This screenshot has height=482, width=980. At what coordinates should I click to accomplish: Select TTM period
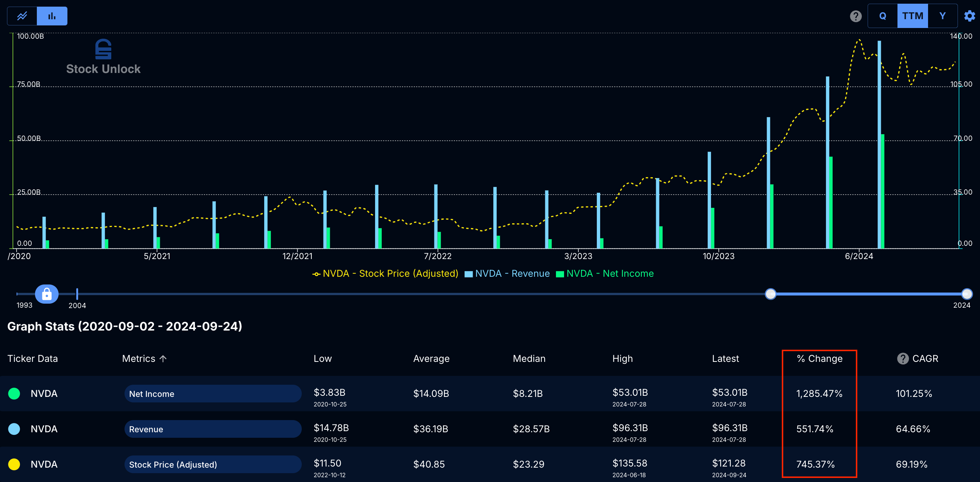click(x=912, y=16)
